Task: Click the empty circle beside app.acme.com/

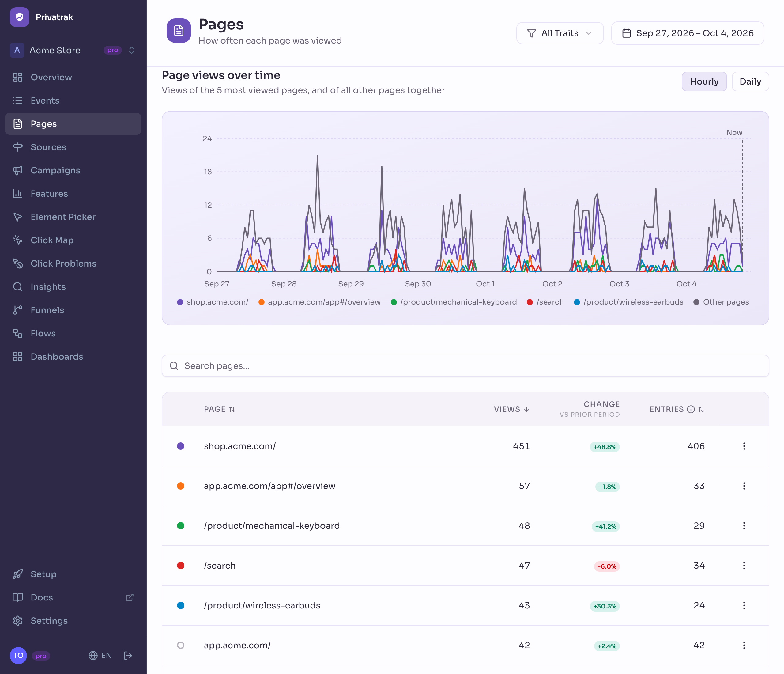Action: tap(181, 645)
